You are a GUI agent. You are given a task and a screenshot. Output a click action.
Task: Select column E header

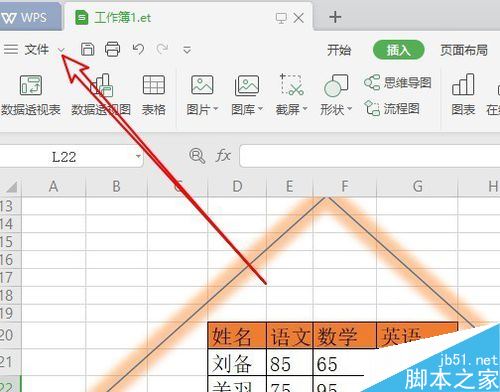click(290, 187)
